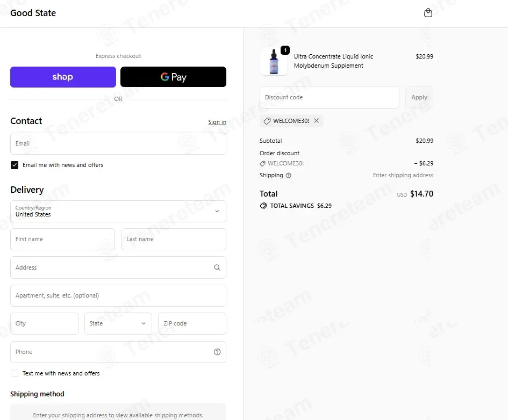Screen dimensions: 508x420
Task: Click the discount amount − $6.29
Action: [424, 163]
